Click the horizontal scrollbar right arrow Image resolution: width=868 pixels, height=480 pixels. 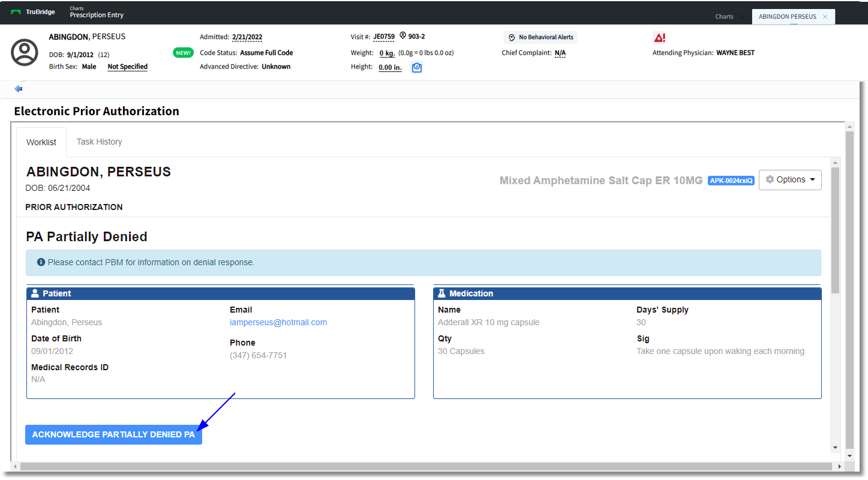[840, 466]
